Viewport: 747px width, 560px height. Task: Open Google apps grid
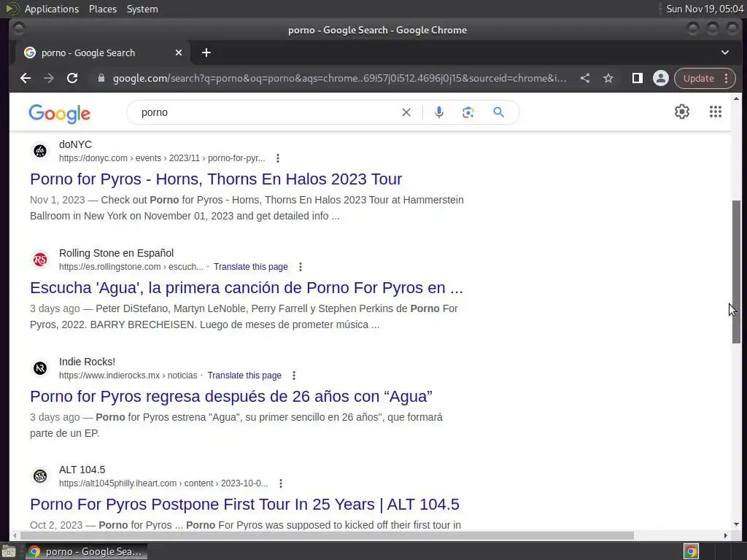click(x=715, y=112)
